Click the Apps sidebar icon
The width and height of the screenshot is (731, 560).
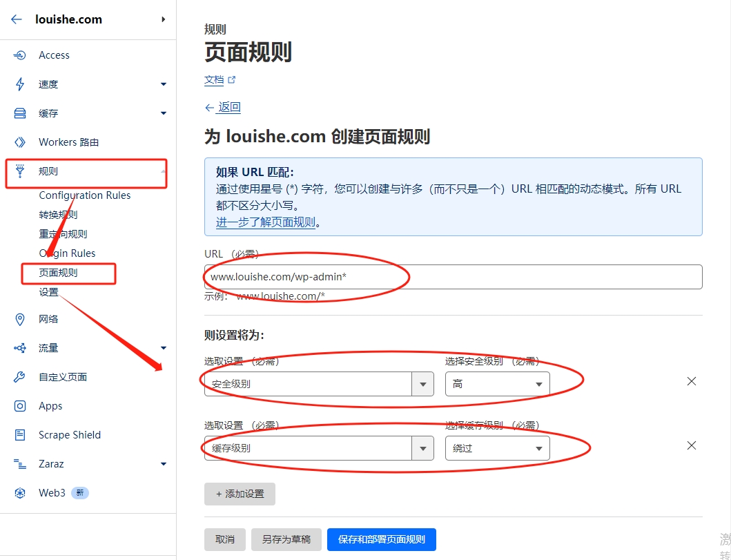(19, 406)
